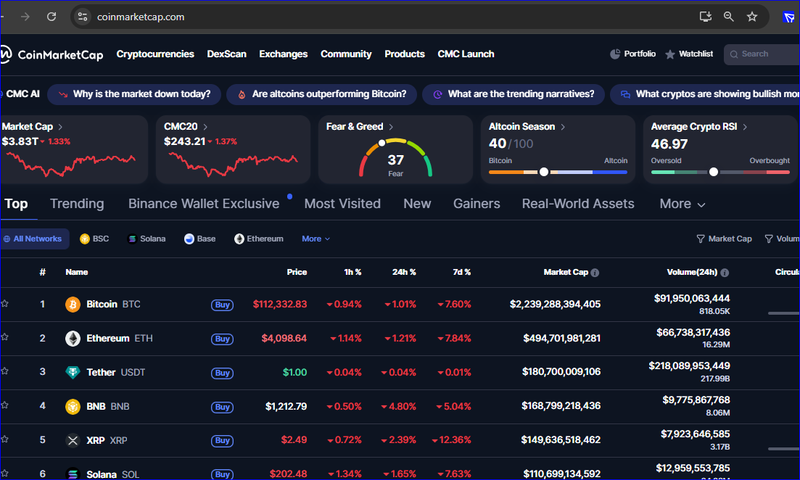Click the Bitcoin coin logo icon
The width and height of the screenshot is (800, 480).
73,304
